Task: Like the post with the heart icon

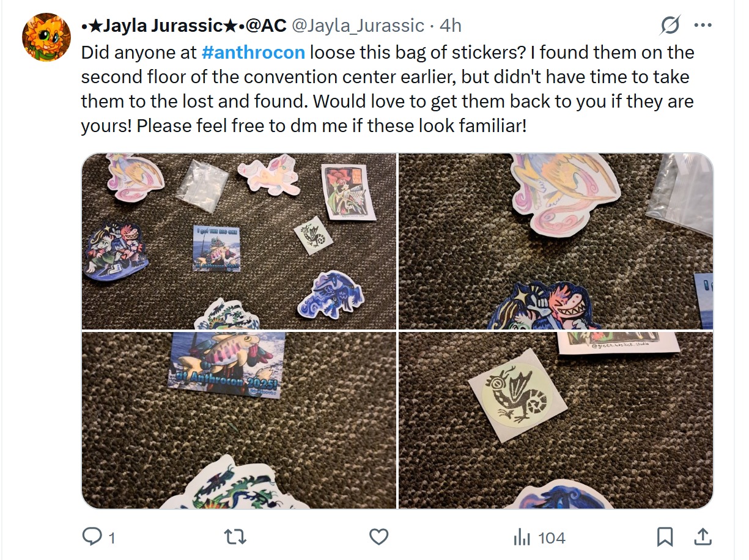Action: tap(379, 537)
